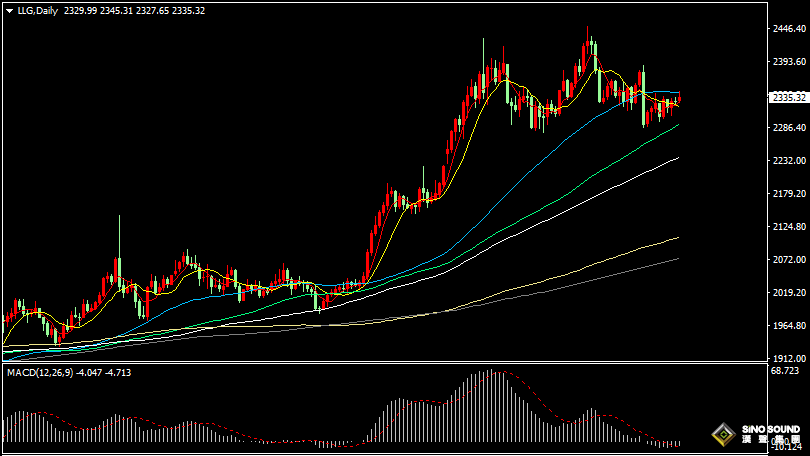Click the 68.723 MACD scale value
This screenshot has height=456, width=810.
coord(786,371)
